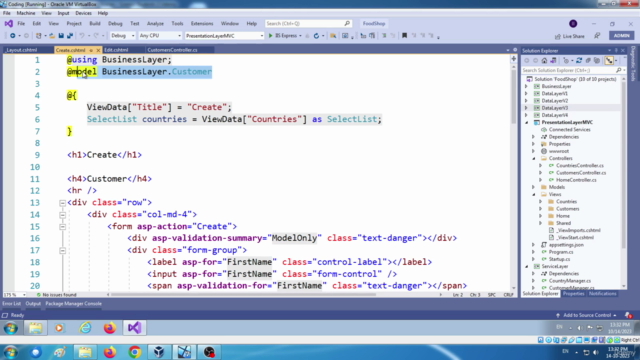This screenshot has height=360, width=640.
Task: Open the VirtualBox Devices menu
Action: pos(83,13)
